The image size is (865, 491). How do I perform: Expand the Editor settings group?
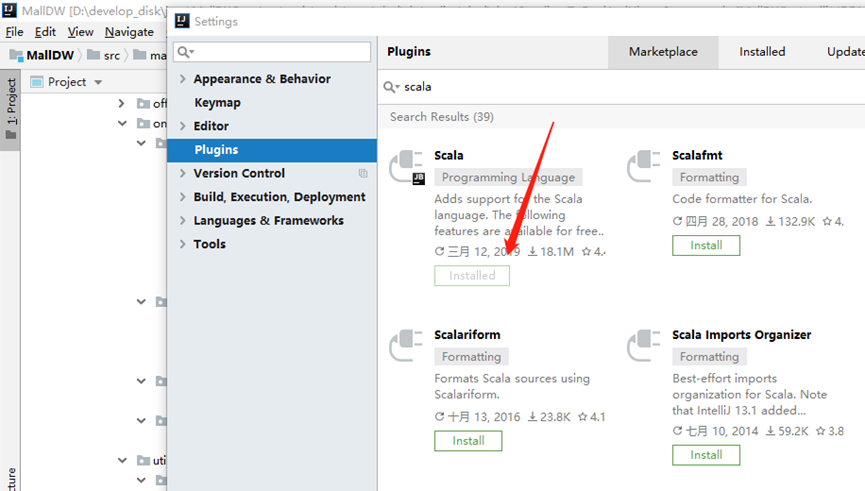pos(183,126)
